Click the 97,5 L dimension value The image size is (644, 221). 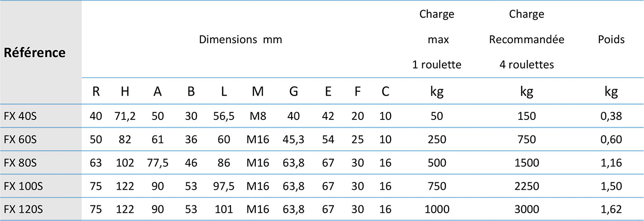[224, 186]
